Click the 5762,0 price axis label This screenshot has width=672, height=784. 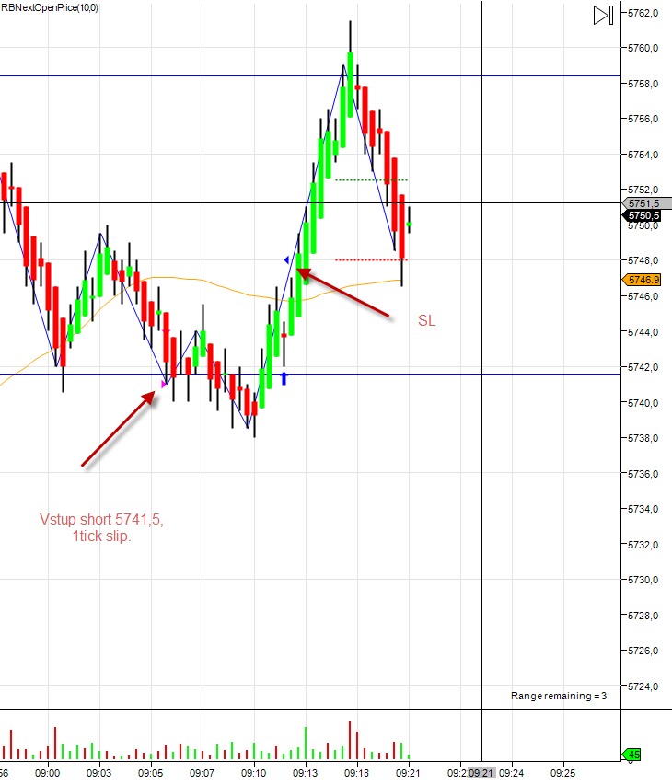point(643,13)
